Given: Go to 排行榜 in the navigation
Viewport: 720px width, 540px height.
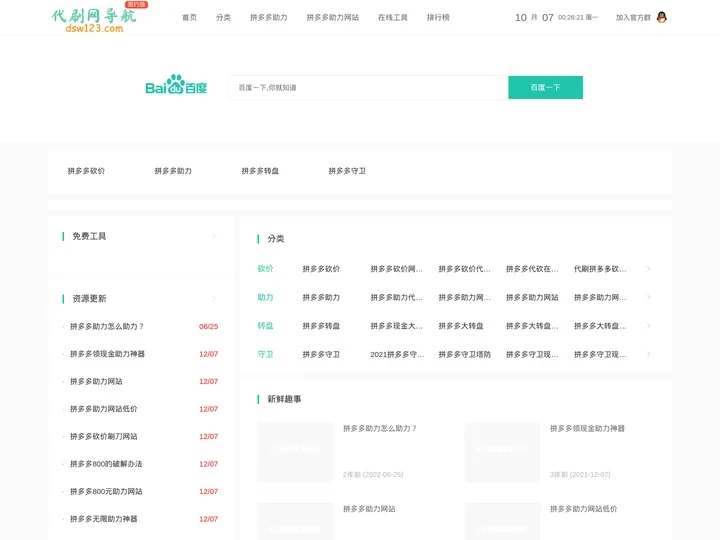Looking at the screenshot, I should coord(438,17).
